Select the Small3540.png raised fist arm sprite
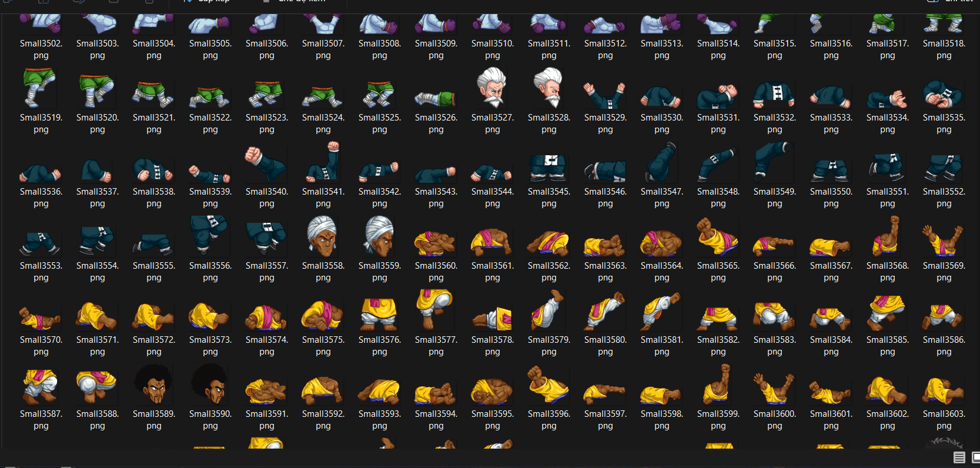Viewport: 980px width, 468px height. coord(266,163)
